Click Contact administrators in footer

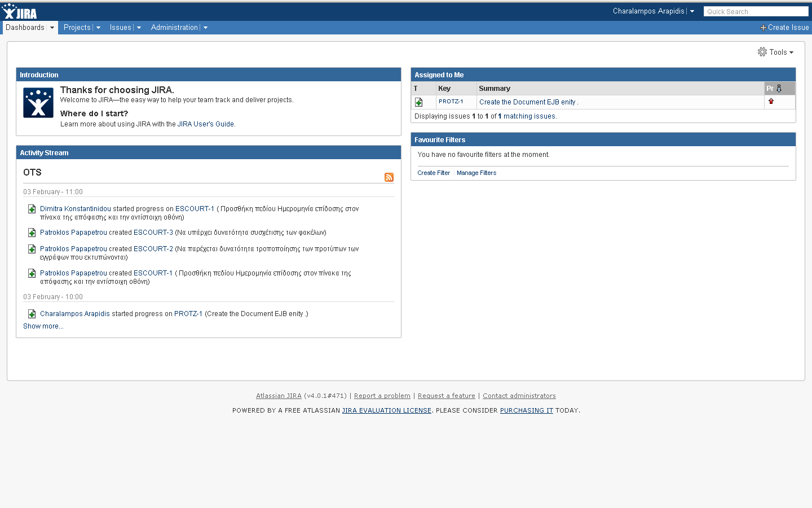pyautogui.click(x=519, y=396)
